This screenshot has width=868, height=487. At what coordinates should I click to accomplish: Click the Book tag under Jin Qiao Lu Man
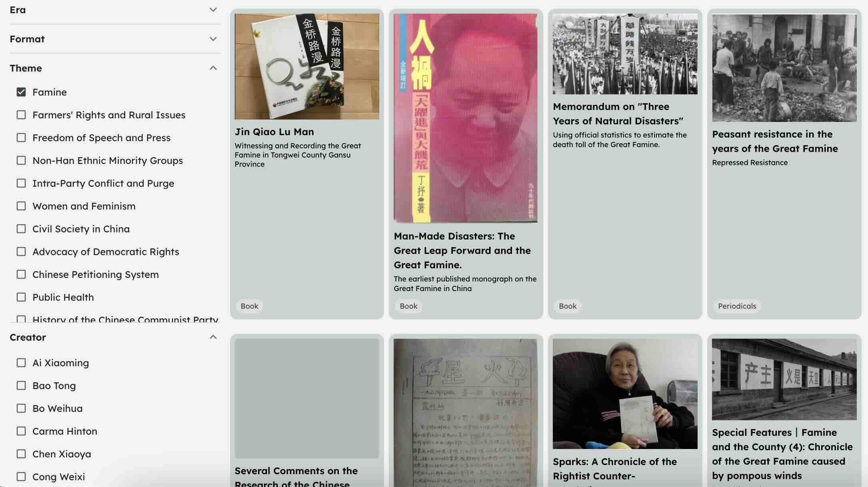tap(249, 306)
